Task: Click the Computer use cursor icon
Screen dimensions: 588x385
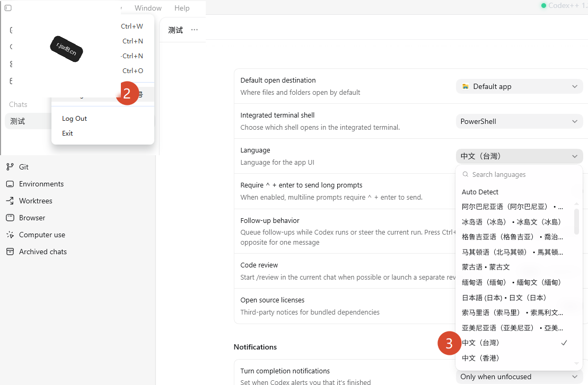Action: coord(10,235)
